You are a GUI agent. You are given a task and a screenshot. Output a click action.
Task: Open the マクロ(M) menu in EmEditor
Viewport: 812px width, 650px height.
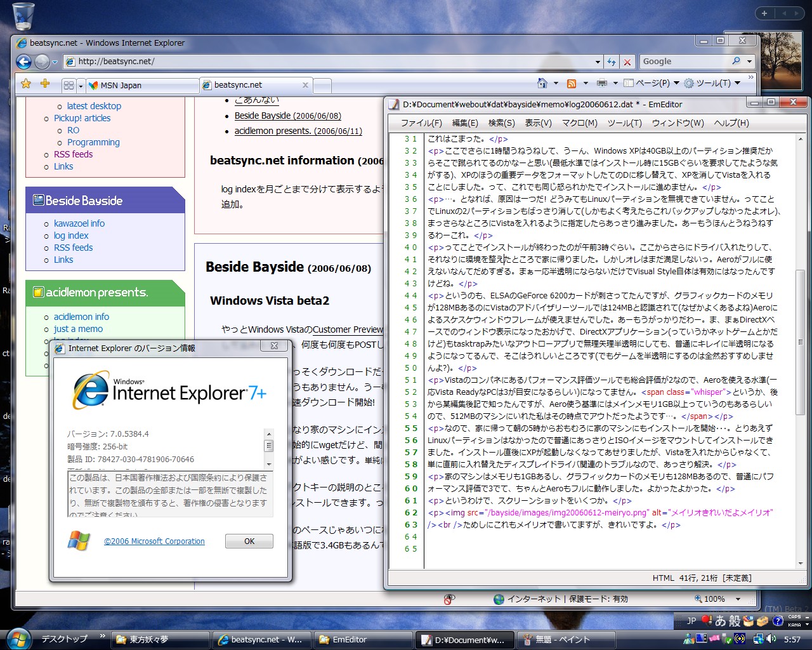[x=579, y=123]
